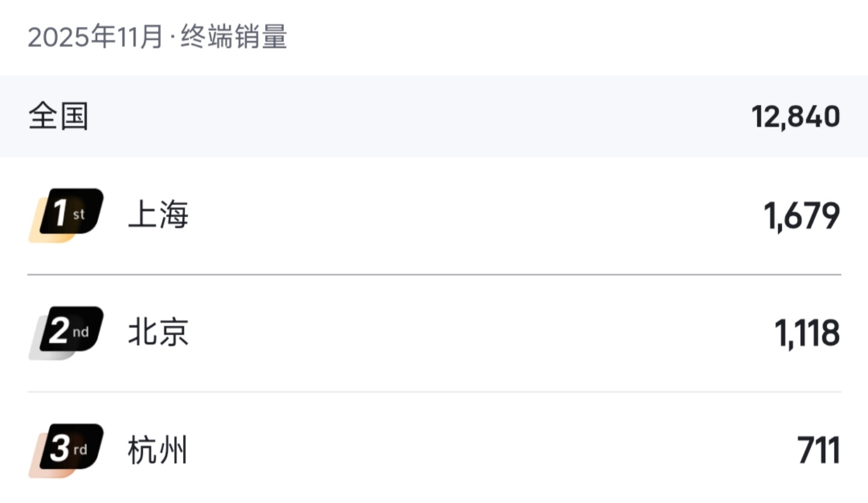Tap the 终端销量 header text
Screen dimensions: 868x503
coord(234,37)
